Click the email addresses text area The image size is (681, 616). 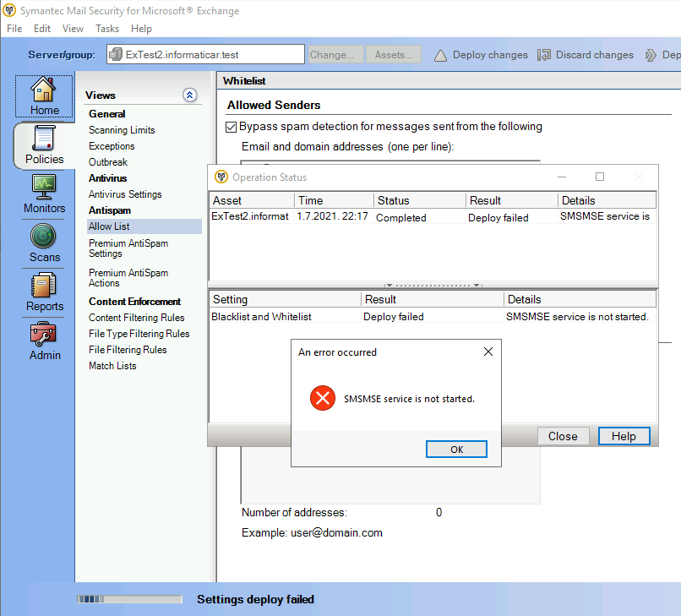point(390,476)
